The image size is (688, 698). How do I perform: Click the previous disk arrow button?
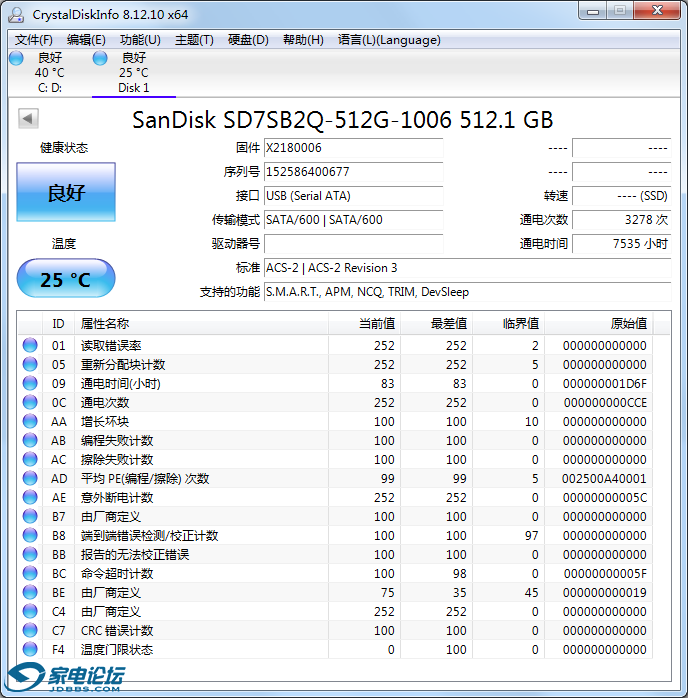[28, 118]
